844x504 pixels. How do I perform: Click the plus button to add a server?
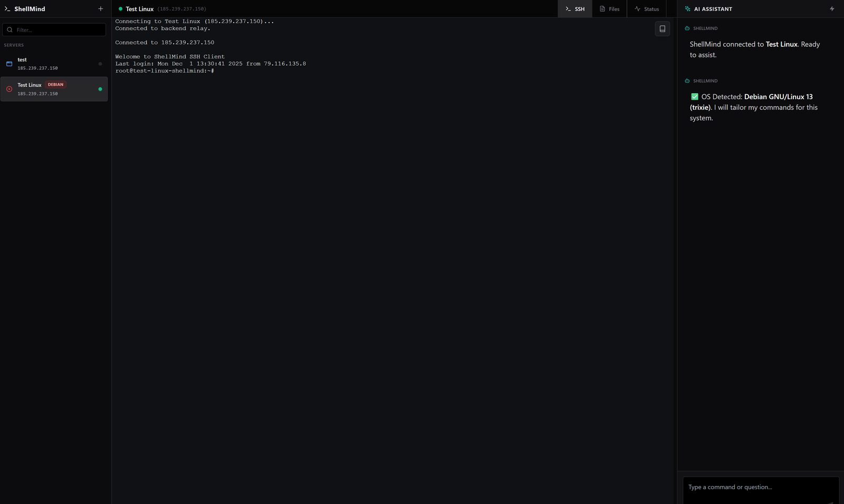[x=100, y=8]
